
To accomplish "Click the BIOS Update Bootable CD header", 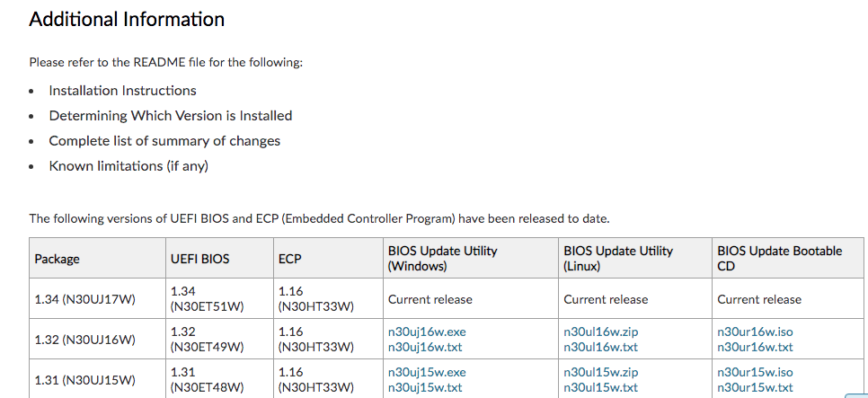I will point(779,259).
